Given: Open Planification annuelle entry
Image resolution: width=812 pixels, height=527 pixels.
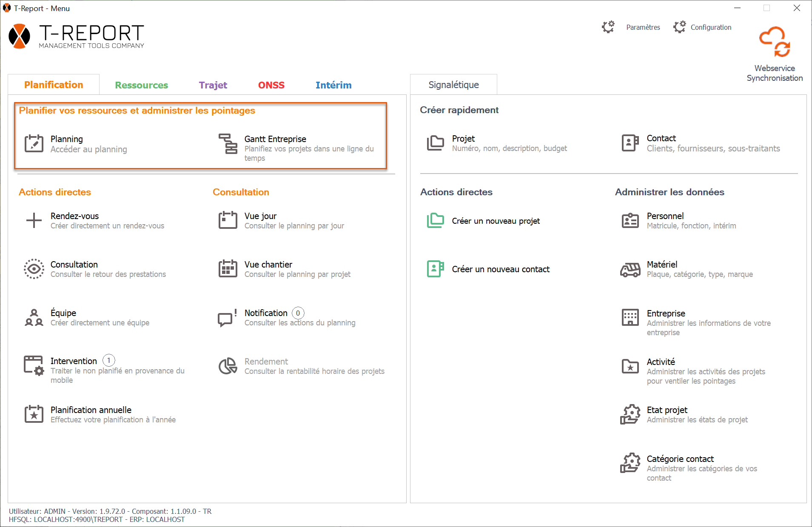Looking at the screenshot, I should point(91,410).
